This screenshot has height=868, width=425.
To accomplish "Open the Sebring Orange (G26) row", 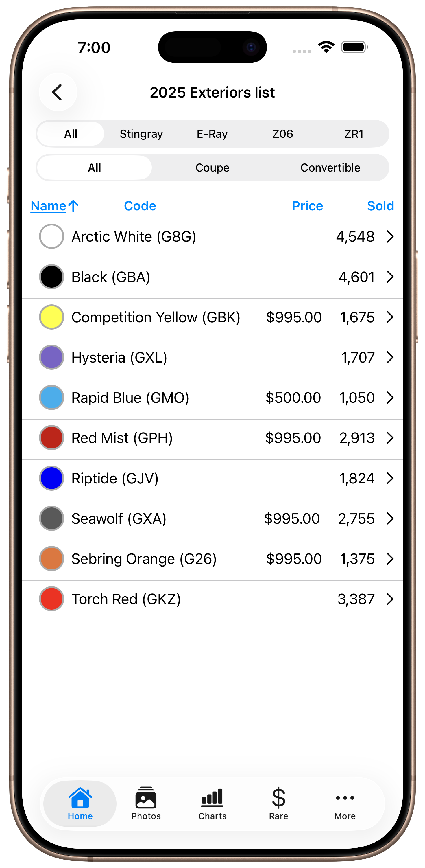I will (x=212, y=559).
